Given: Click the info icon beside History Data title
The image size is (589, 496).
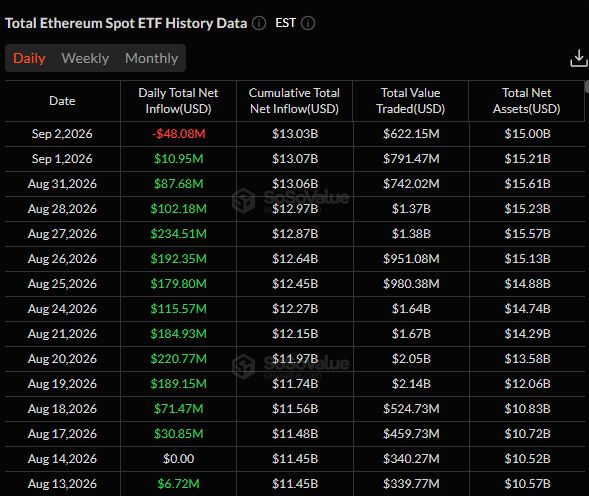Looking at the screenshot, I should [259, 23].
